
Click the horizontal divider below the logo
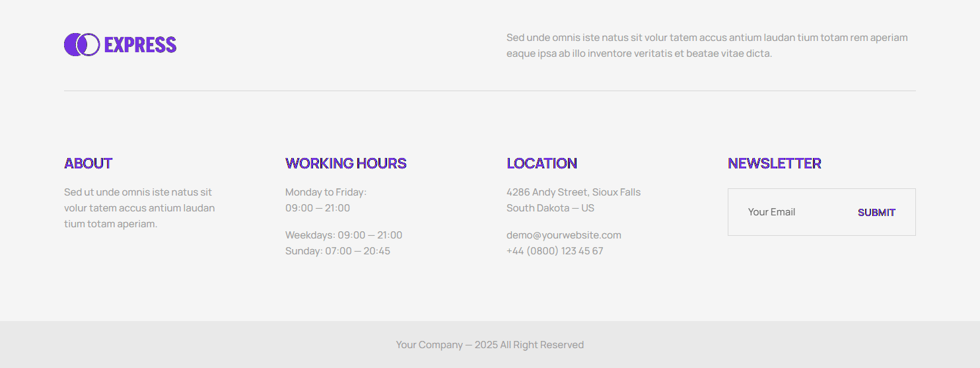coord(489,91)
